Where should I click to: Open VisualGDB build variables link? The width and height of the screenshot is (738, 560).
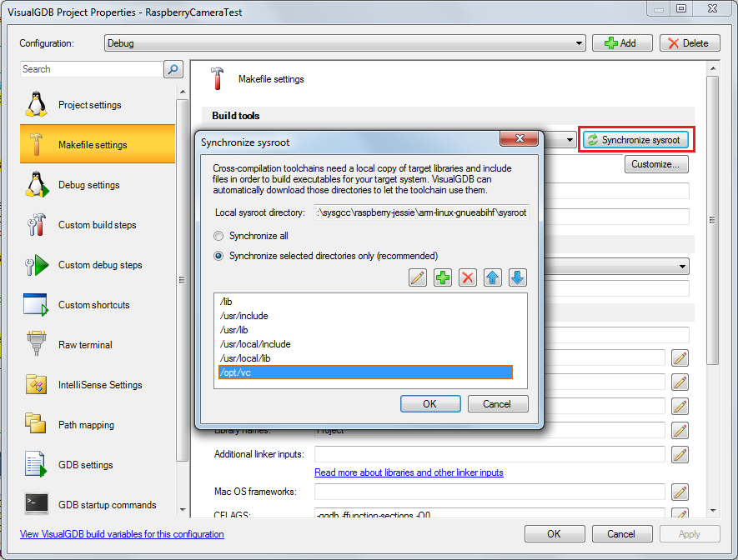[122, 534]
